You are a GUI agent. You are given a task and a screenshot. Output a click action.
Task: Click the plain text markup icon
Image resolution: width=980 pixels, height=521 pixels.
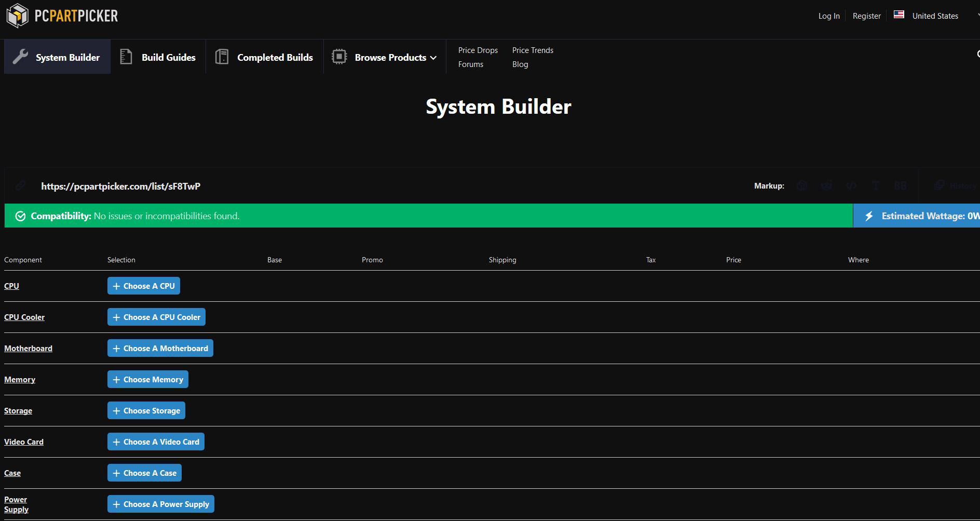coord(876,185)
